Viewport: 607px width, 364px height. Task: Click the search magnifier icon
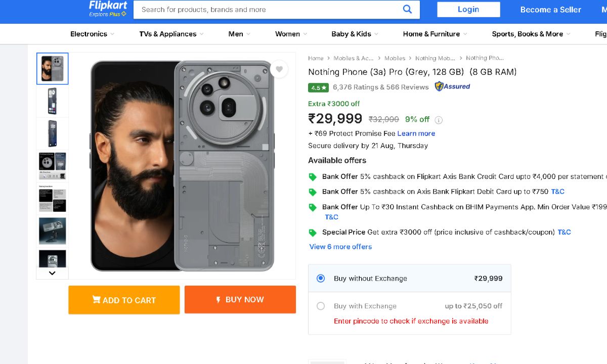point(407,9)
